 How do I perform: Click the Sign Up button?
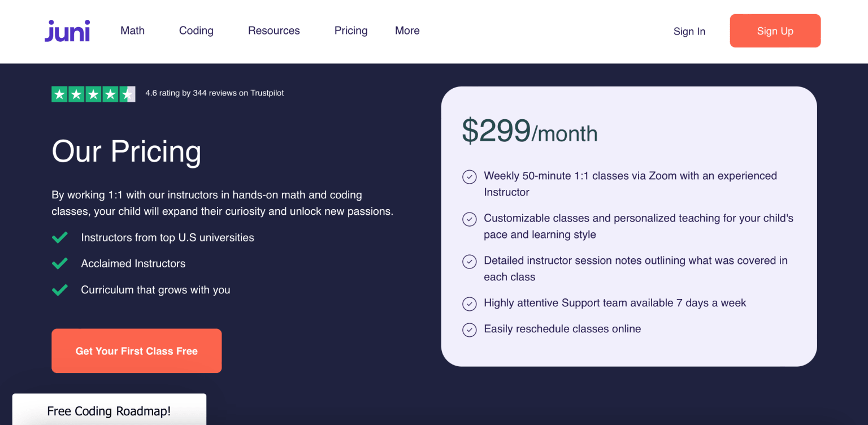coord(775,31)
